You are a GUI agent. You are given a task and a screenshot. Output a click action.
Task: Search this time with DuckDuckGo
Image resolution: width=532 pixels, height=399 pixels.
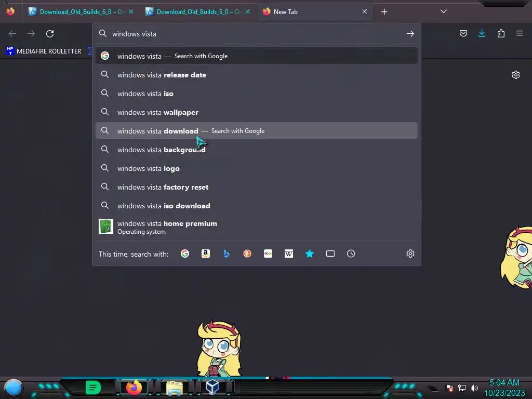247,254
